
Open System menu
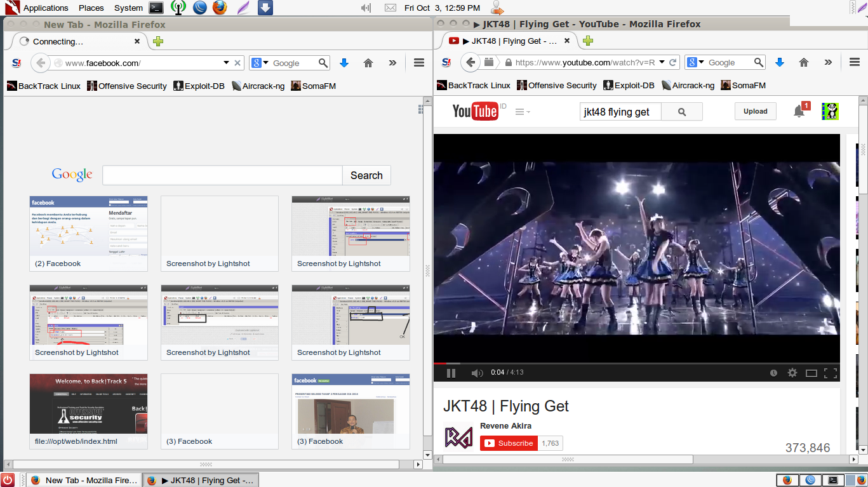[128, 8]
